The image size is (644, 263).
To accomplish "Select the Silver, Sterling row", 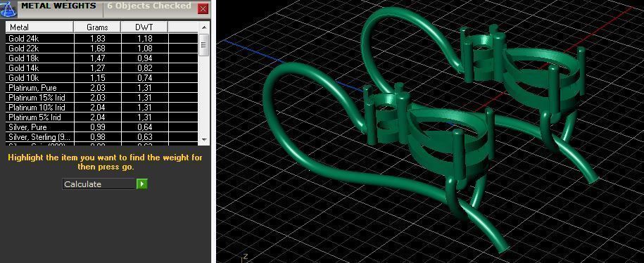I will point(102,136).
